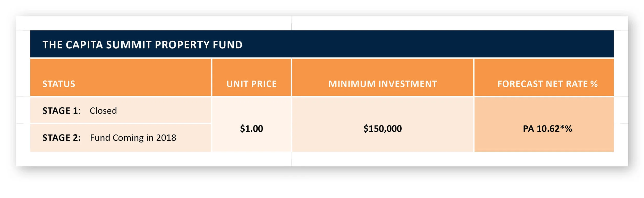Select the $1.00 unit price value

(251, 129)
